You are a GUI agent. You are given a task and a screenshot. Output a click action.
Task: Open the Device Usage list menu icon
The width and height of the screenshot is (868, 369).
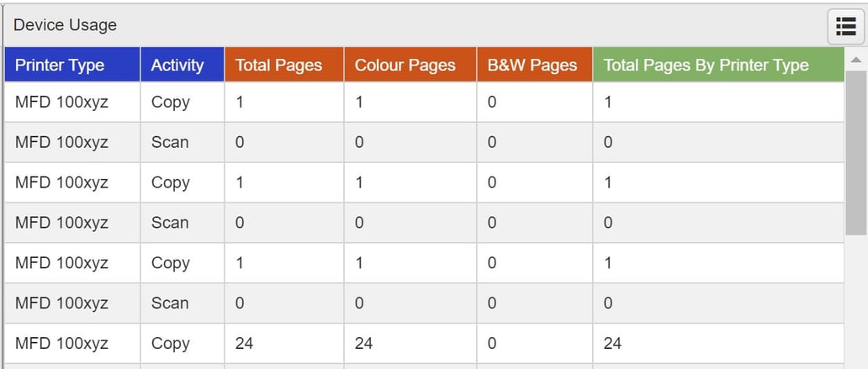tap(845, 26)
